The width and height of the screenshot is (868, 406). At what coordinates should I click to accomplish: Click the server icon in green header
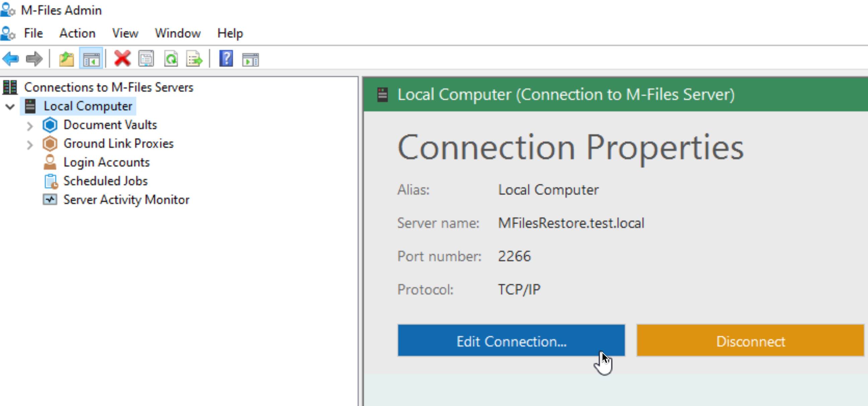click(382, 95)
